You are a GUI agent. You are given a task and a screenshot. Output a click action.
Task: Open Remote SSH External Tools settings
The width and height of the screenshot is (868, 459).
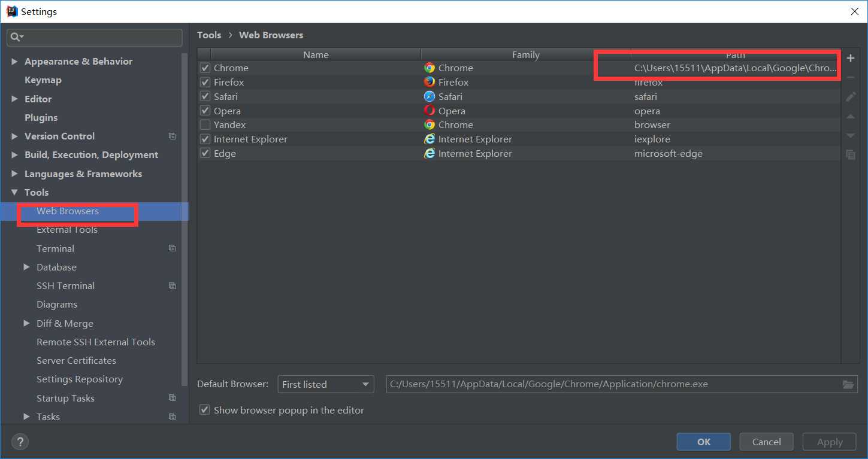(96, 342)
